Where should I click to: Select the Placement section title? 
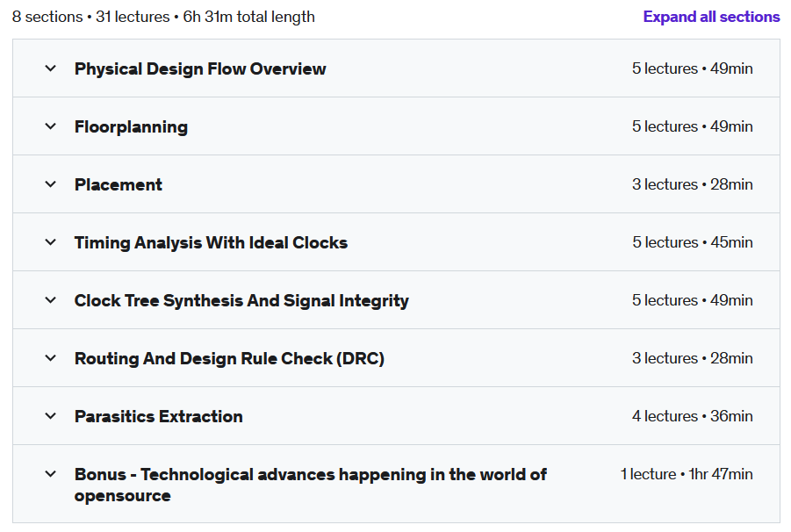tap(119, 184)
